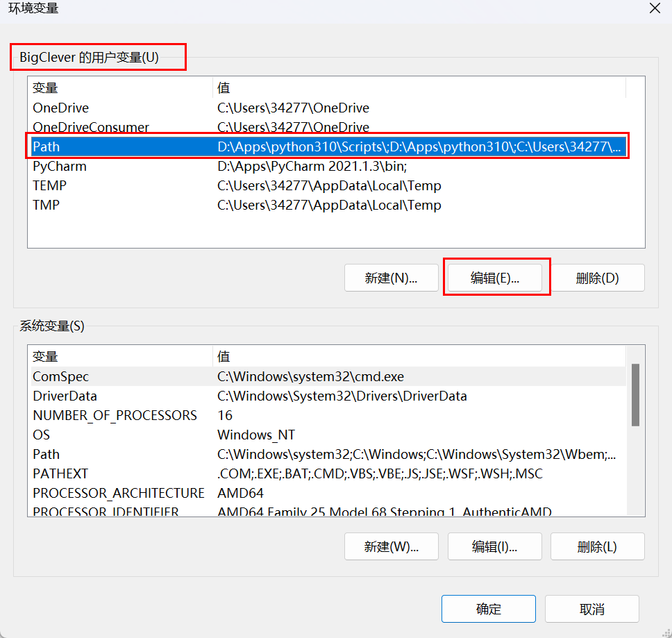Click the .COM;.EXE;.BAT PATHEXT value cell

(380, 473)
